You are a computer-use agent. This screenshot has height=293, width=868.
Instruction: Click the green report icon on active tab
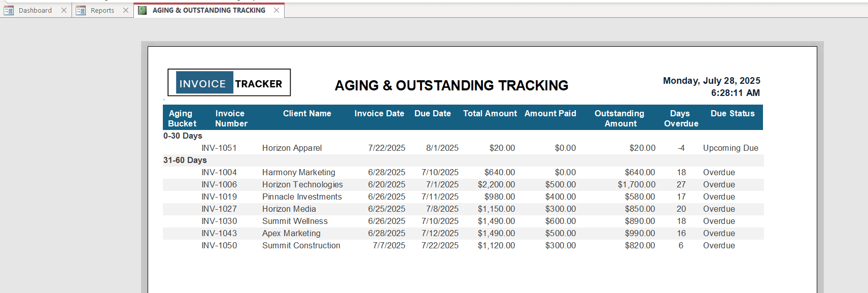coord(143,10)
